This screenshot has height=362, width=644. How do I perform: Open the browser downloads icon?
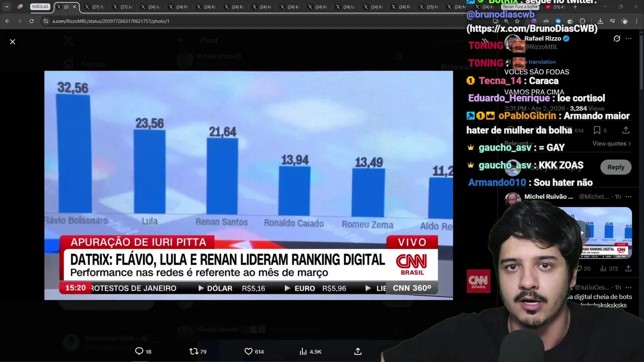600,21
